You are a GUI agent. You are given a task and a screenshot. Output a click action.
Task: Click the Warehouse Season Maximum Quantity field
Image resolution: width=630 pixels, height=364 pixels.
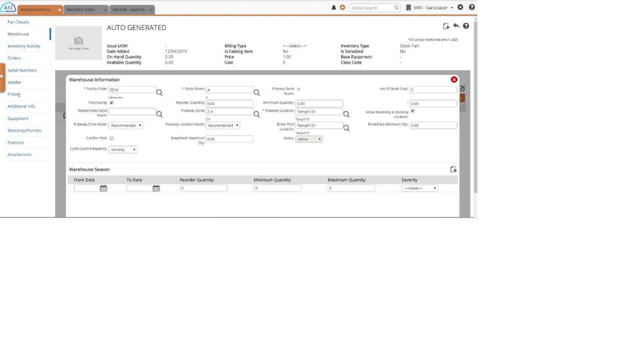point(352,188)
